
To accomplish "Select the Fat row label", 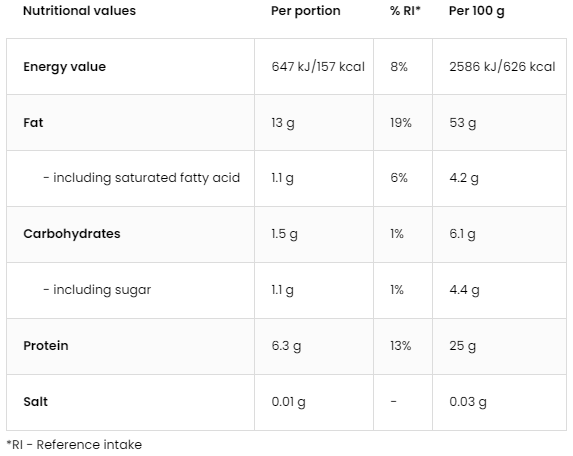I will pos(33,123).
